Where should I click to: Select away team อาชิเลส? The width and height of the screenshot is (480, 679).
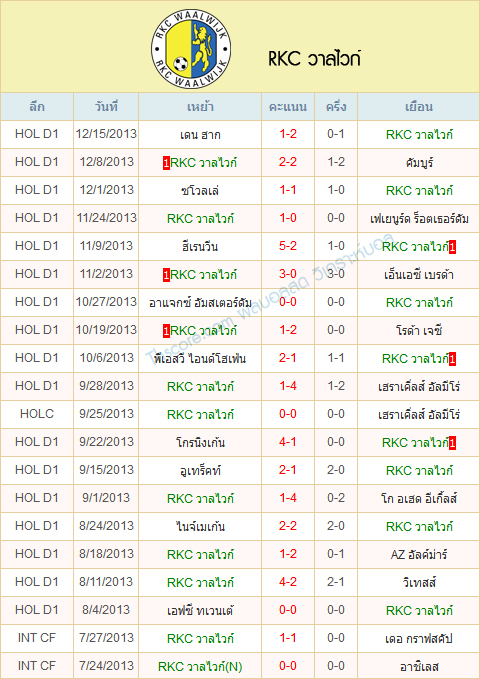[419, 667]
